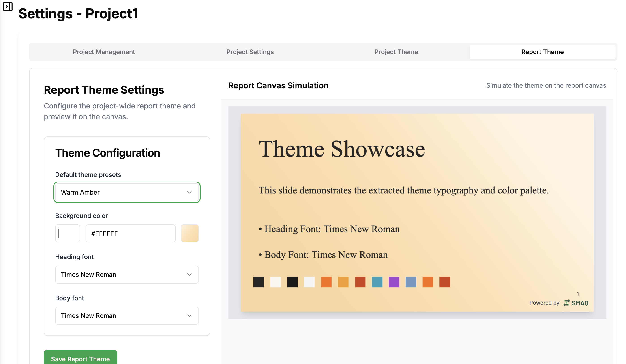Expand the Heading font dropdown
This screenshot has height=364, width=626.
tap(127, 274)
